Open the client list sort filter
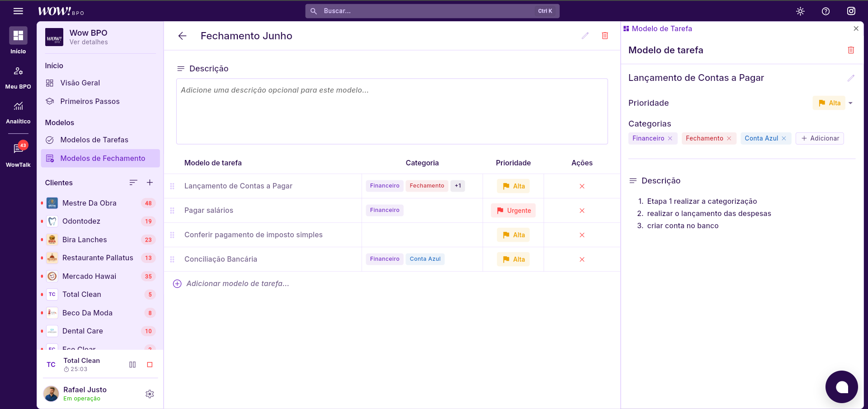The height and width of the screenshot is (409, 868). (x=133, y=183)
